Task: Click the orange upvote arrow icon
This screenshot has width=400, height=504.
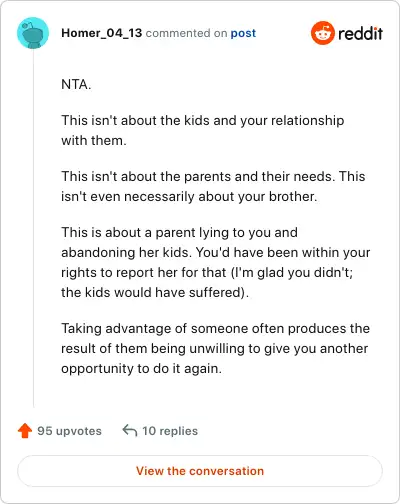Action: click(x=25, y=431)
